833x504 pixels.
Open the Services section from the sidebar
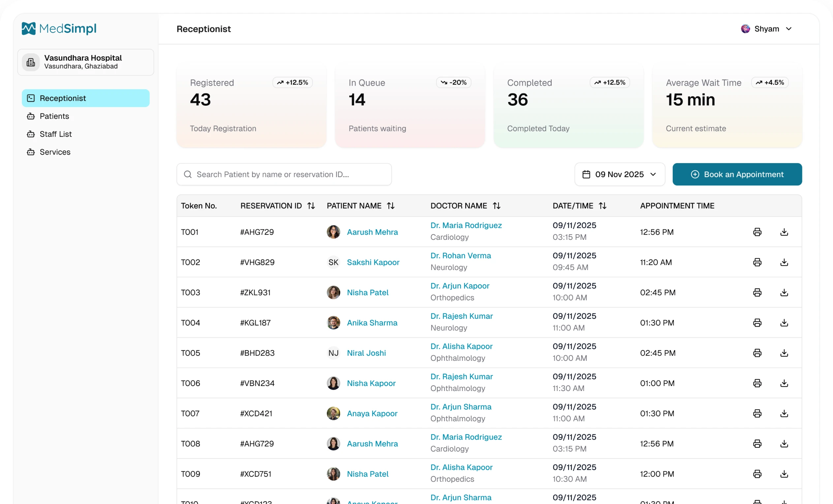point(55,152)
